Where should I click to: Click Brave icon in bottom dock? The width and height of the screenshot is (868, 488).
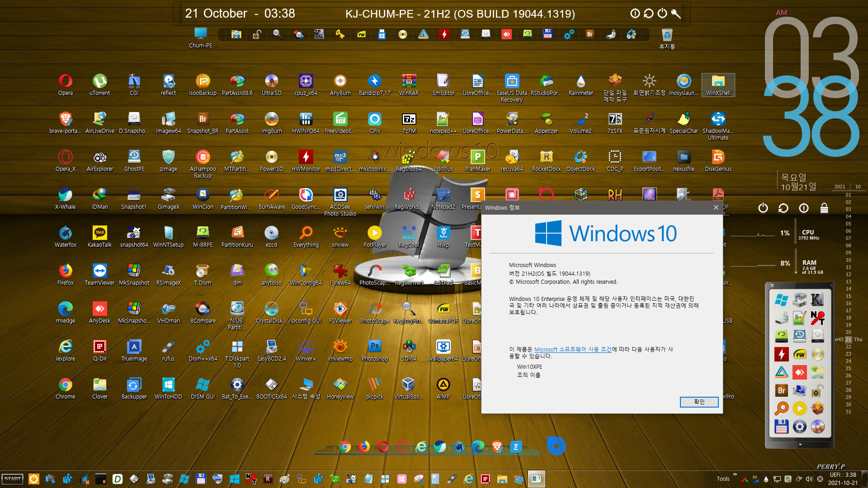(497, 447)
